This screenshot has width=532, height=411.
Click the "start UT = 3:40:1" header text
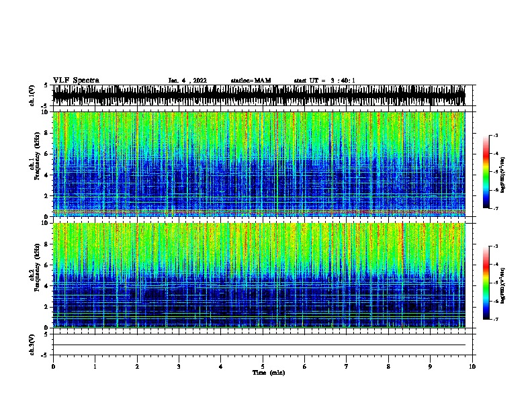pyautogui.click(x=324, y=81)
